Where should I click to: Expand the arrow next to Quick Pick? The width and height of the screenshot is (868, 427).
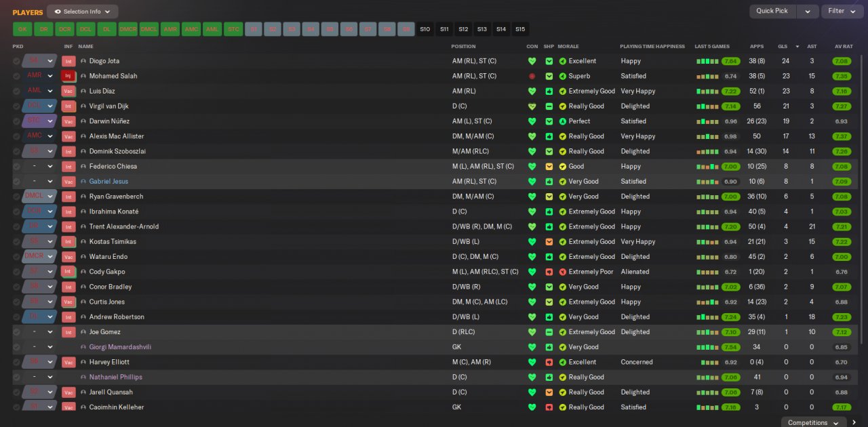point(807,11)
